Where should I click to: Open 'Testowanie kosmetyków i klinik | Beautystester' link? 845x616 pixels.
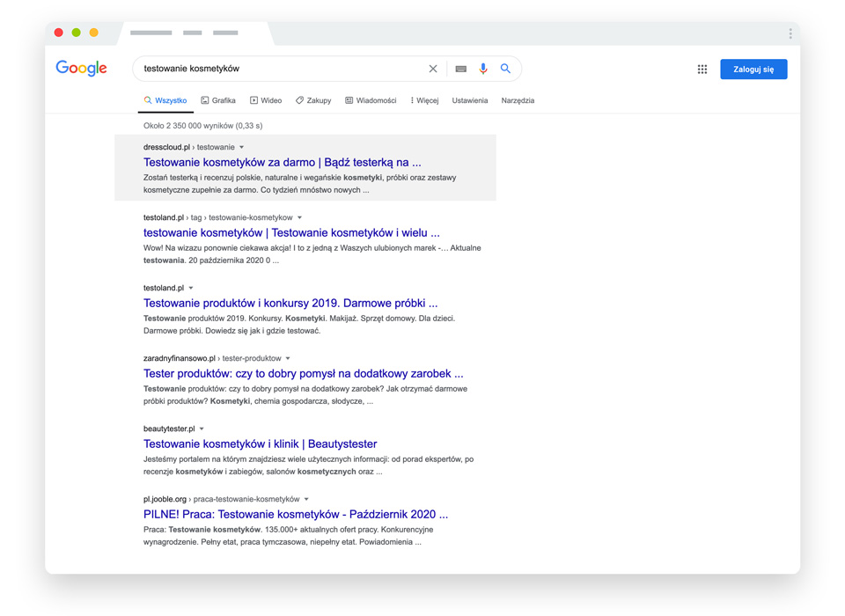point(261,444)
